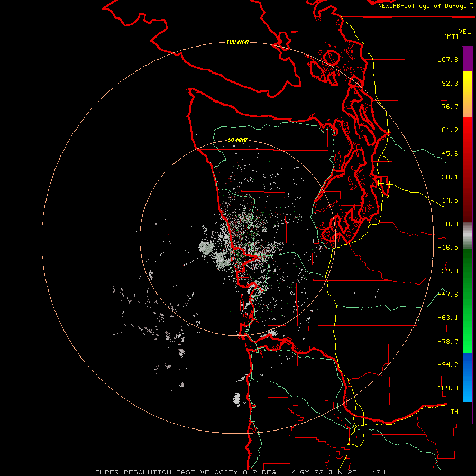Click the -63.1 velocity scale value

[448, 318]
